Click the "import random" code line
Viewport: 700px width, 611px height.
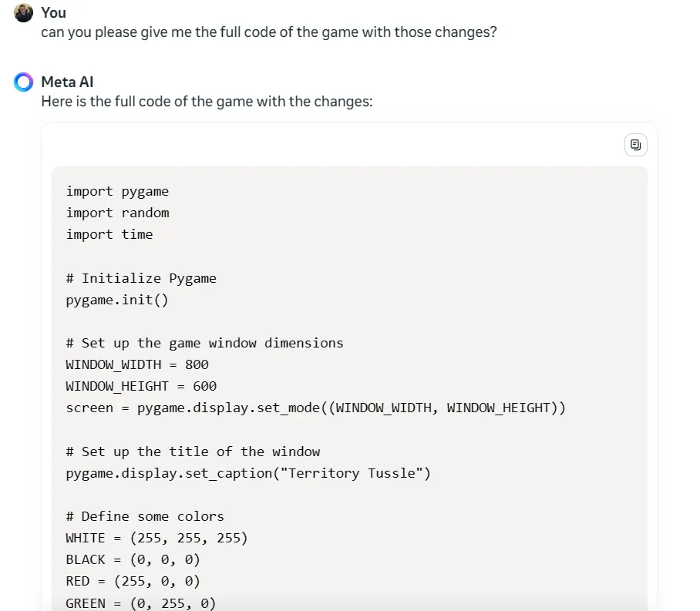pos(117,213)
